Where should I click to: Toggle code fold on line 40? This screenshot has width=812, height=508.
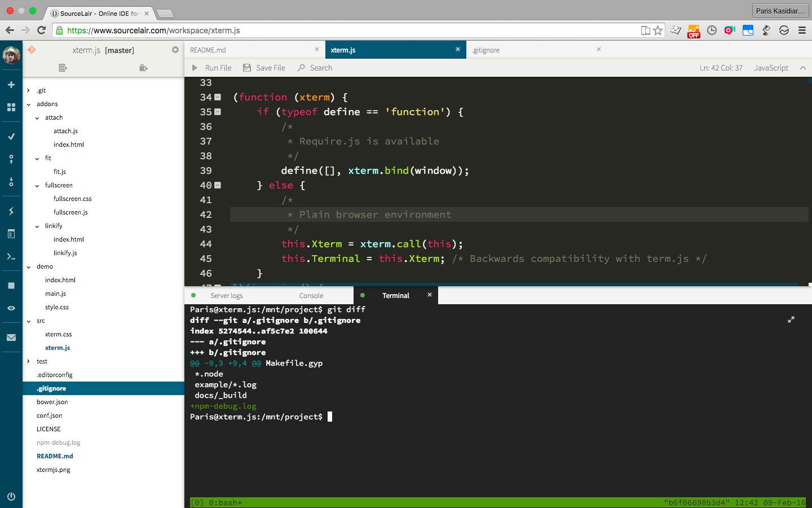[x=218, y=185]
